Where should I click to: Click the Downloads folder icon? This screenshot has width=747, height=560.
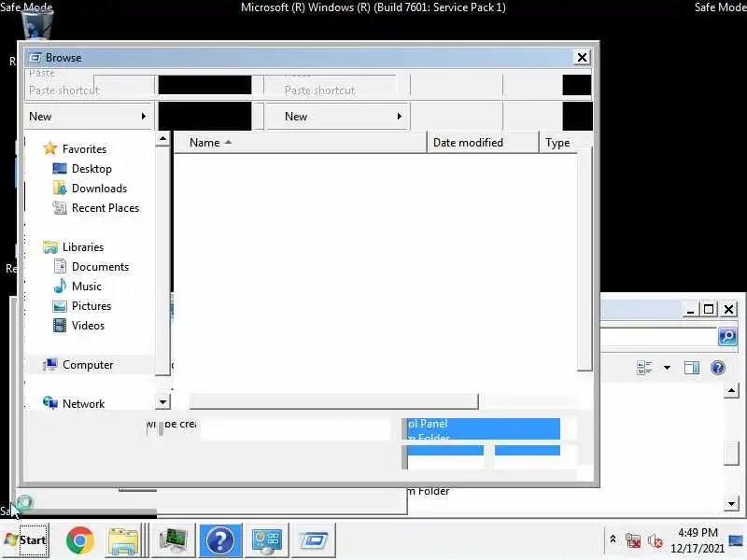[x=60, y=189]
